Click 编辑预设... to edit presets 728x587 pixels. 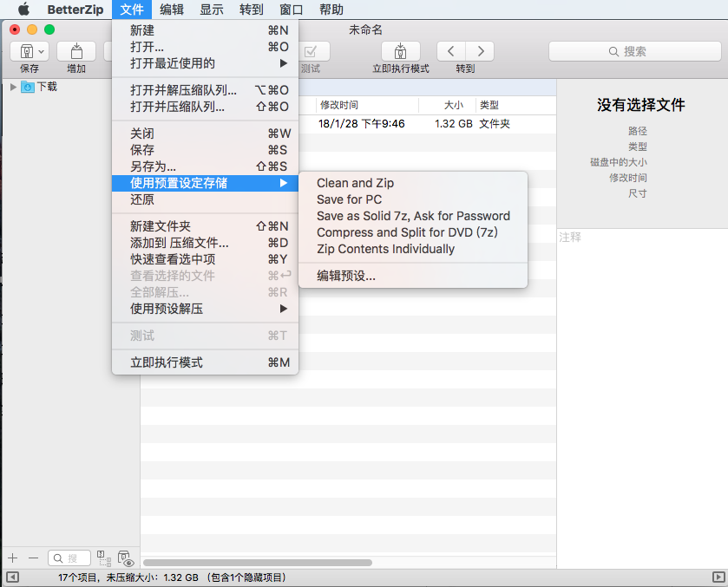[346, 276]
